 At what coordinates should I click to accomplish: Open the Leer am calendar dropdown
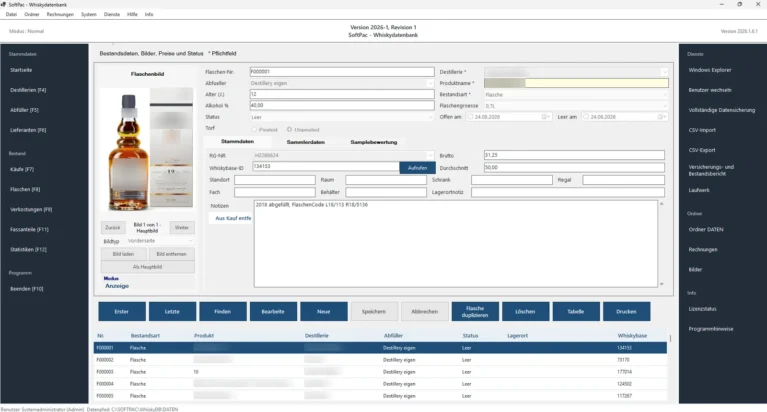(662, 117)
